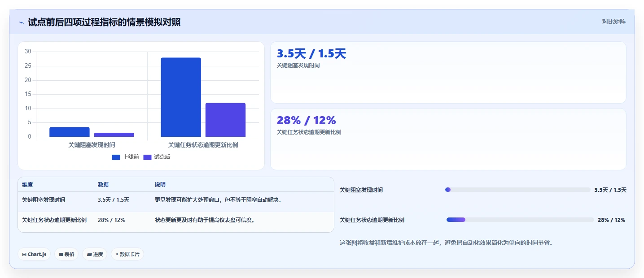
Task: Toggle the 上线前 legend color box
Action: coord(116,157)
